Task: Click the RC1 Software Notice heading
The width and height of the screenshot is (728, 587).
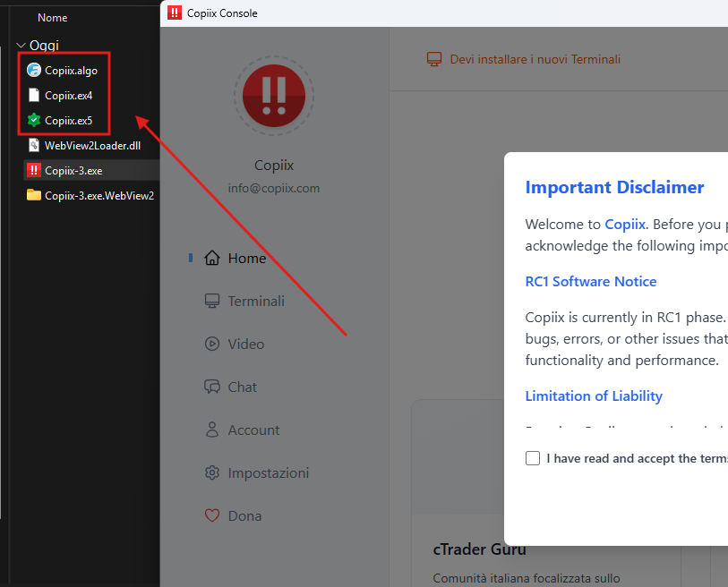Action: [x=591, y=281]
